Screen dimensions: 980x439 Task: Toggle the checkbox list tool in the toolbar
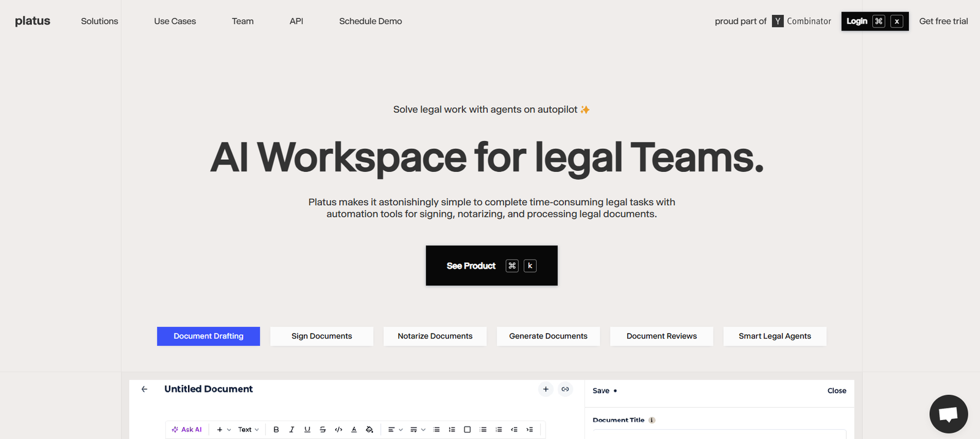coord(467,430)
